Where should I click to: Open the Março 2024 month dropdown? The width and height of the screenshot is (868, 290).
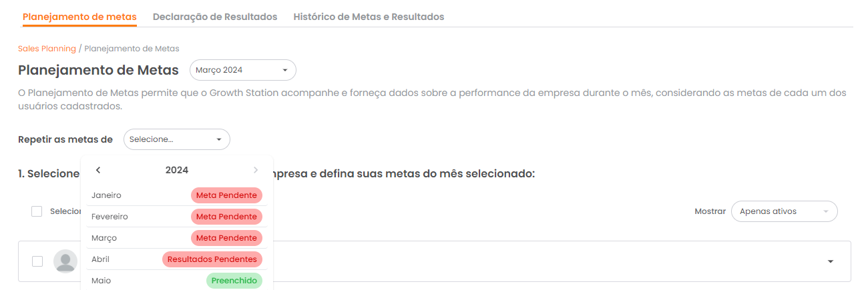242,70
